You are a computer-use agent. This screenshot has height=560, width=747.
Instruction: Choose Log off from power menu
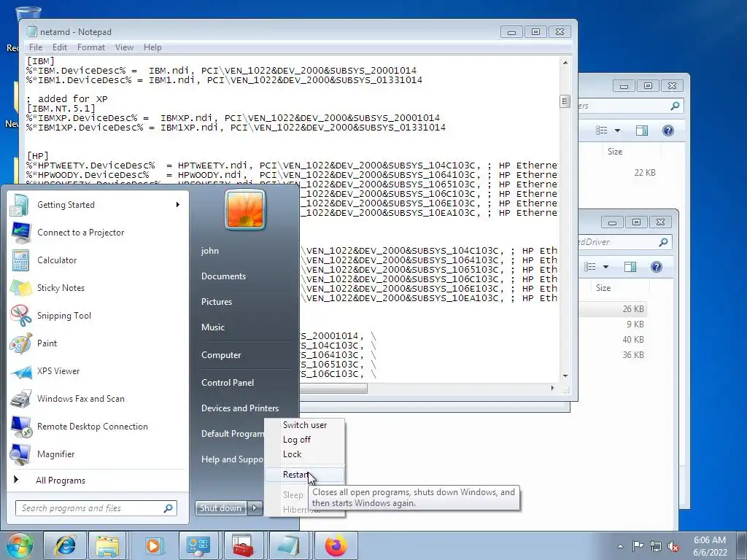pos(304,440)
